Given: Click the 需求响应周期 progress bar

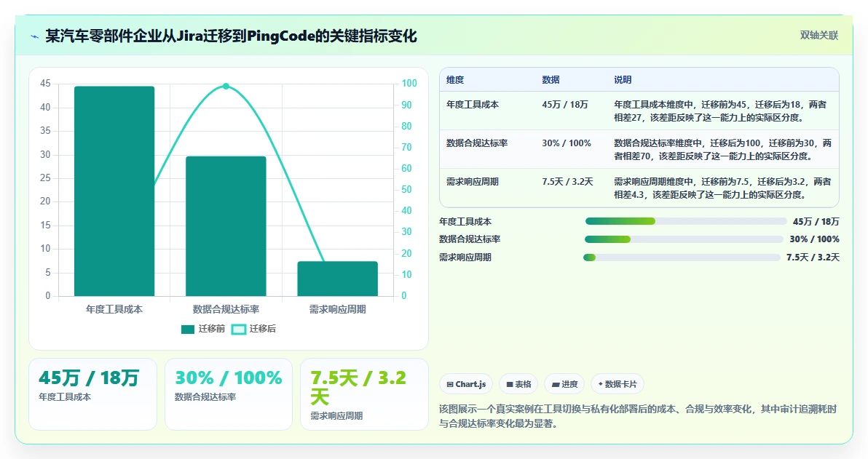Looking at the screenshot, I should click(682, 258).
